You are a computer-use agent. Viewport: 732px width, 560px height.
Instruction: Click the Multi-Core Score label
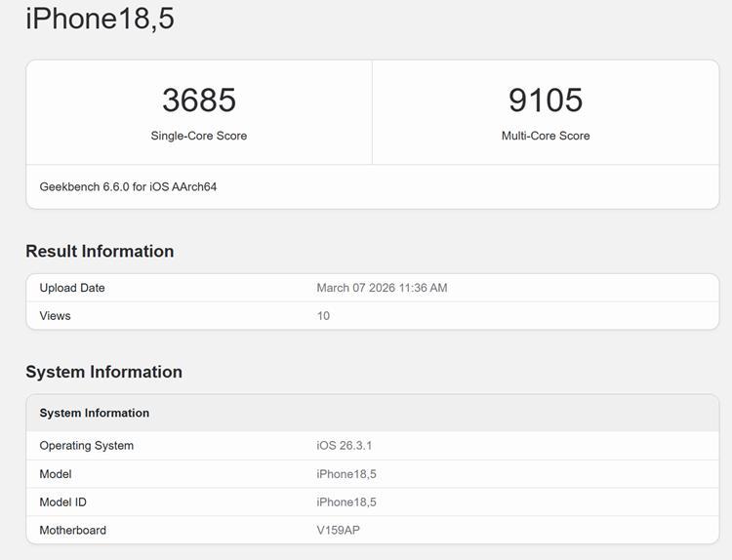point(545,136)
